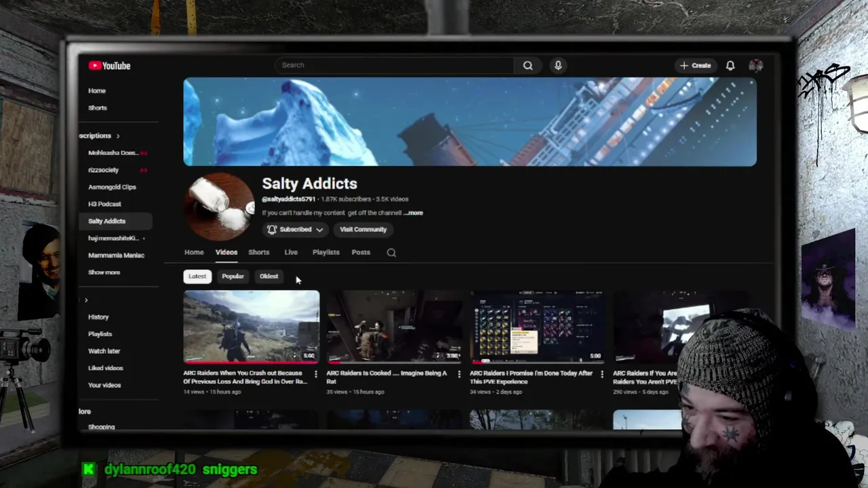Open Mammamia Maniac subscription
This screenshot has width=868, height=488.
tap(116, 256)
